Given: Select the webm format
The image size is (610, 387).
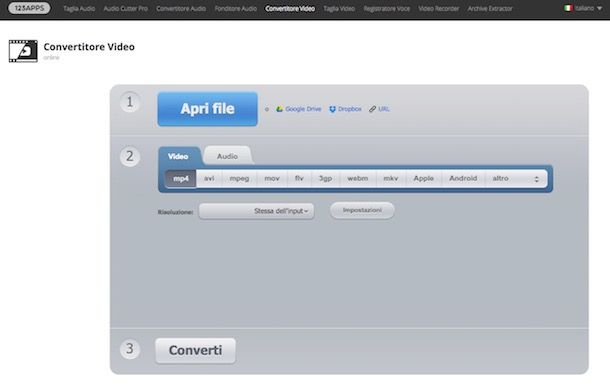Looking at the screenshot, I should tap(358, 179).
